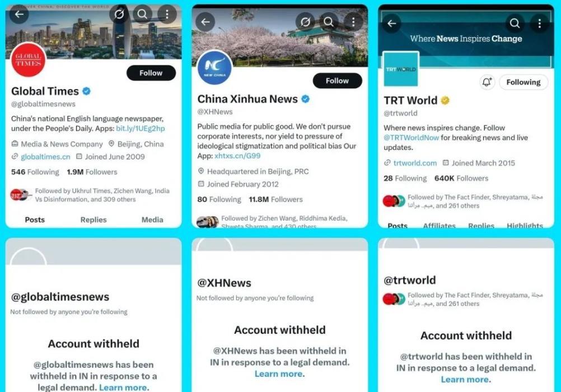Open the @TRTWorldNow mention link

(411, 138)
